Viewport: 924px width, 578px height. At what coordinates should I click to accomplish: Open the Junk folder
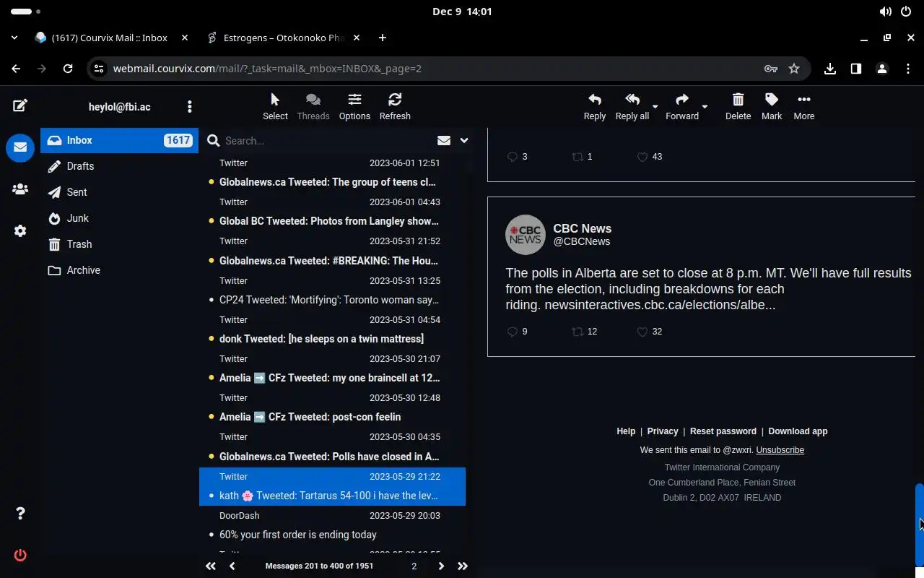point(119,218)
